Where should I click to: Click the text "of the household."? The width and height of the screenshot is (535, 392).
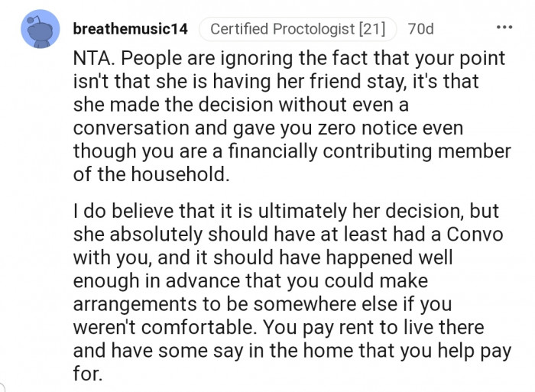coord(151,174)
